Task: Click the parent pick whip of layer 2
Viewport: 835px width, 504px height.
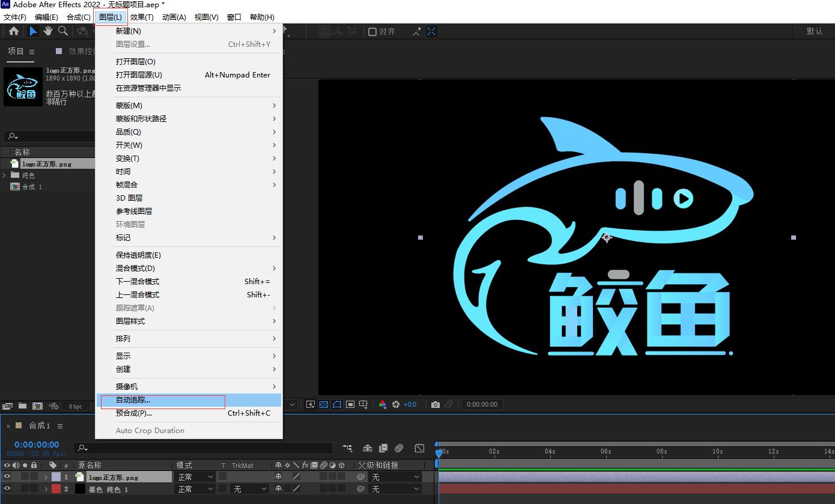Action: pos(360,490)
